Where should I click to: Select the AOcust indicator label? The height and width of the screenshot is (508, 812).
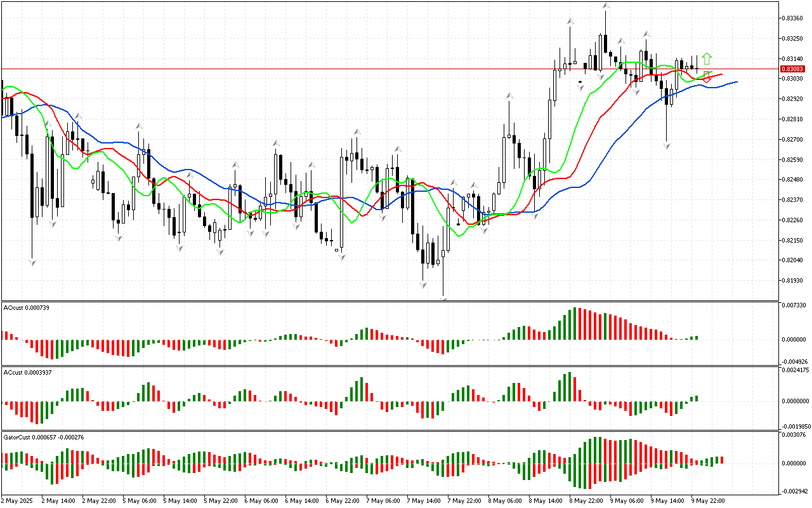point(26,307)
